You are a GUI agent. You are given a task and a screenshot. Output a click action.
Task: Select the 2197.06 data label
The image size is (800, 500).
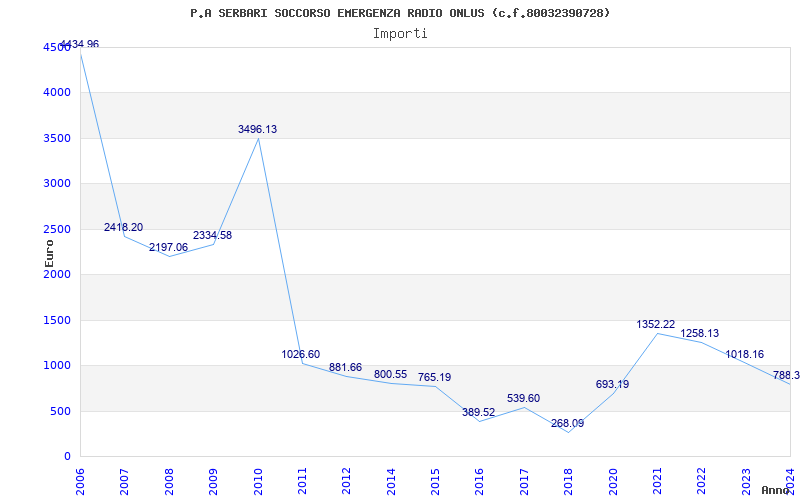(168, 247)
